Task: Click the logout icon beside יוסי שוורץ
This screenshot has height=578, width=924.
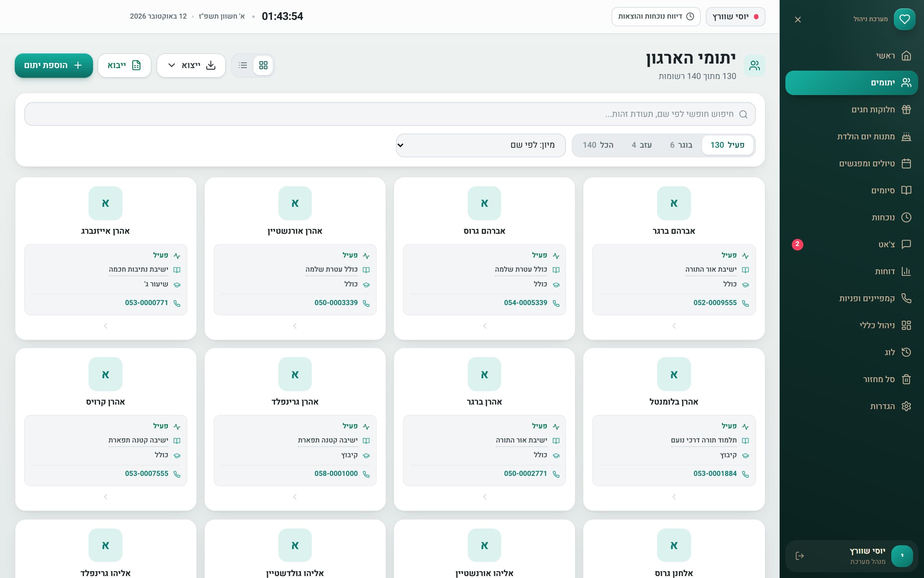Action: coord(800,556)
